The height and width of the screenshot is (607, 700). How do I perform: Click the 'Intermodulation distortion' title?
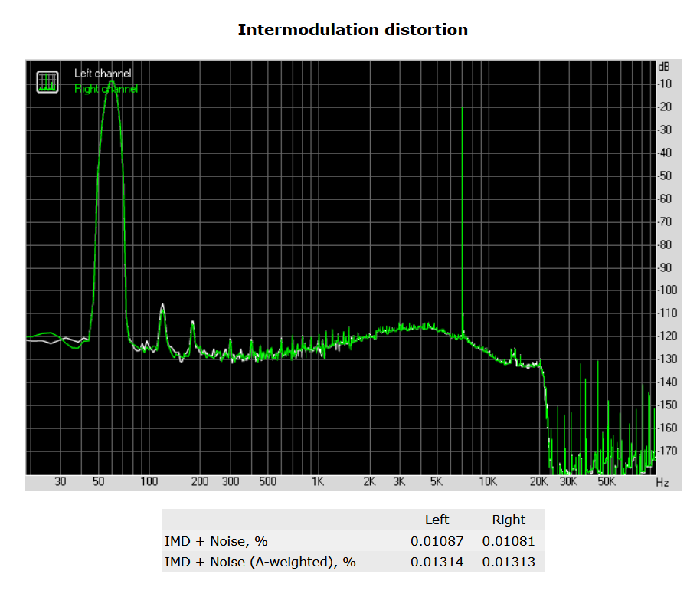(352, 30)
